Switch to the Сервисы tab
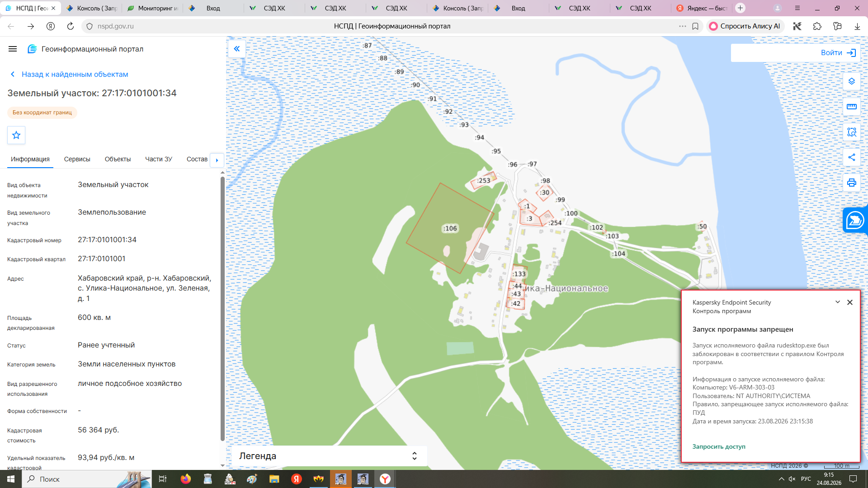Screen dimensions: 868x488 pos(77,159)
